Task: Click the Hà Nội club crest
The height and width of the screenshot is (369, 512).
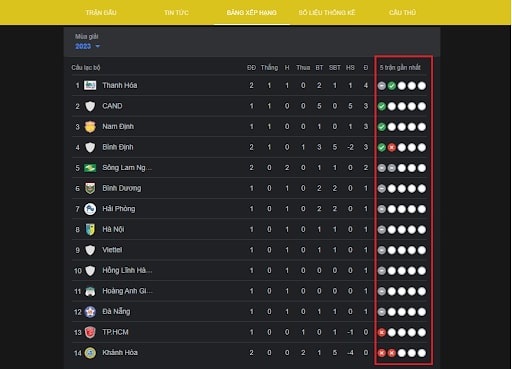Action: coord(90,229)
